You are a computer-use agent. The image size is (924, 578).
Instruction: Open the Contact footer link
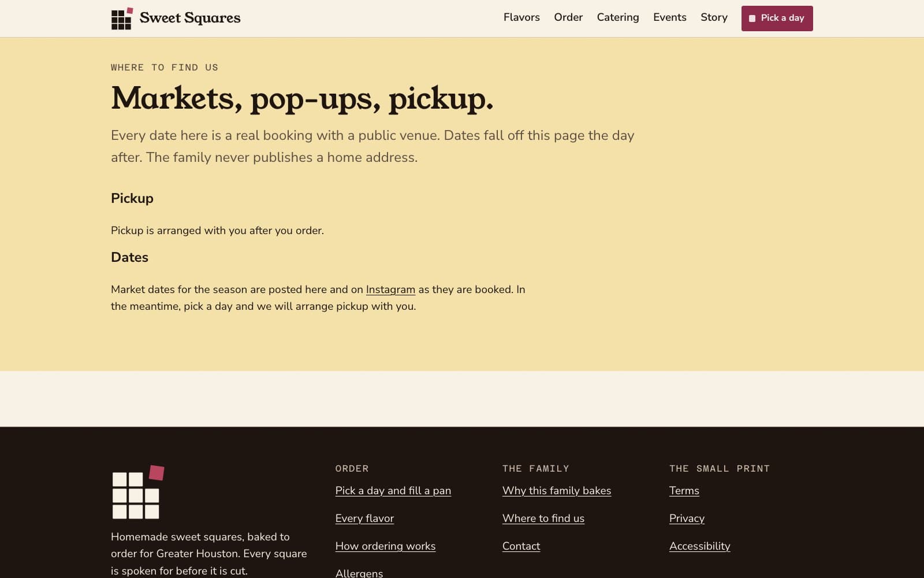(x=521, y=546)
